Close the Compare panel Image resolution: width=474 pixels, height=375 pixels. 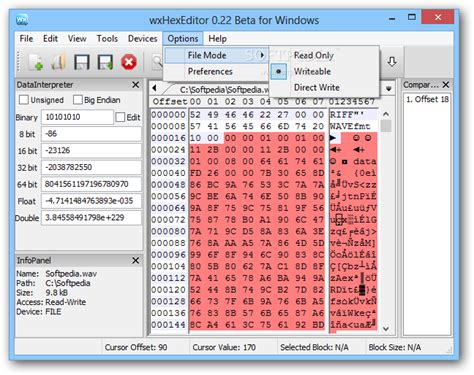[446, 85]
